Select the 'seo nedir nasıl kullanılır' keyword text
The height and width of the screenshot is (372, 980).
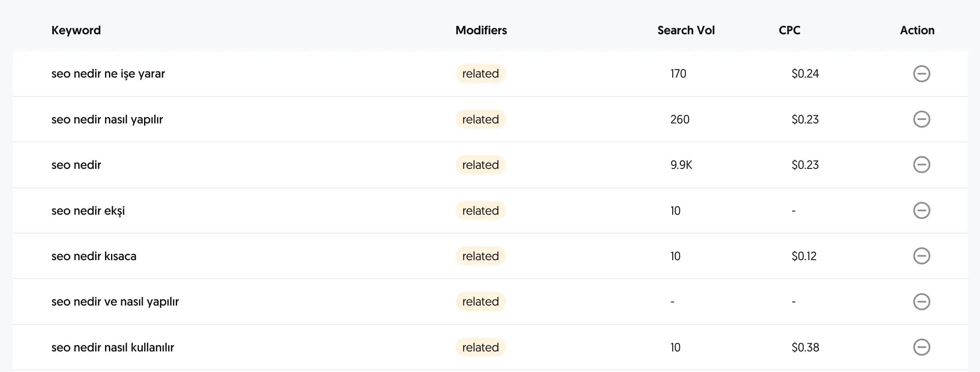[x=113, y=348]
